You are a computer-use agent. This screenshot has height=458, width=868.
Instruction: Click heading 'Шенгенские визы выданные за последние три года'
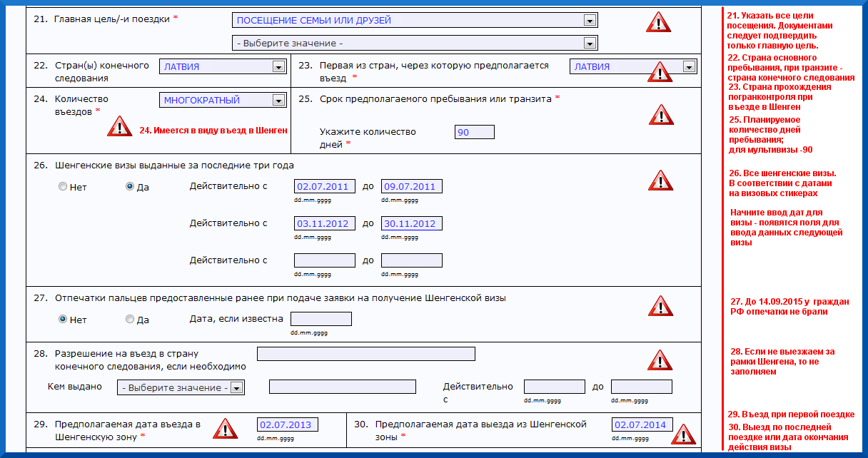174,165
